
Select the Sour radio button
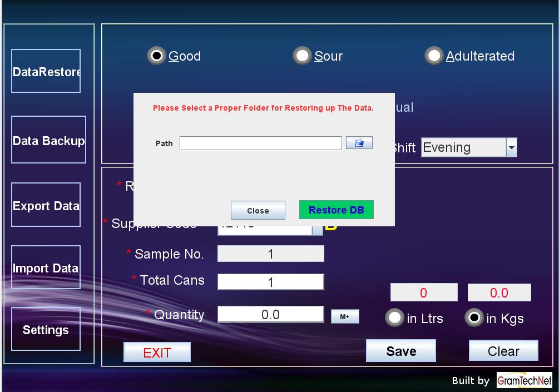pyautogui.click(x=303, y=56)
